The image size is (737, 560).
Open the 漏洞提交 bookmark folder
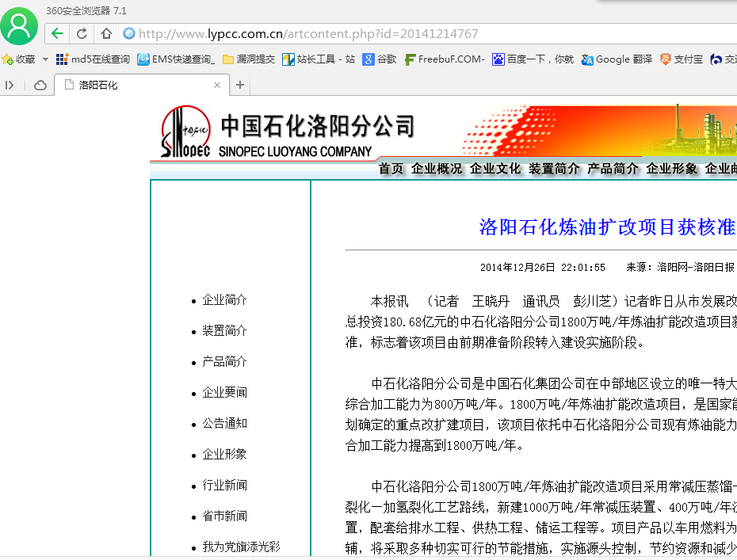[249, 59]
